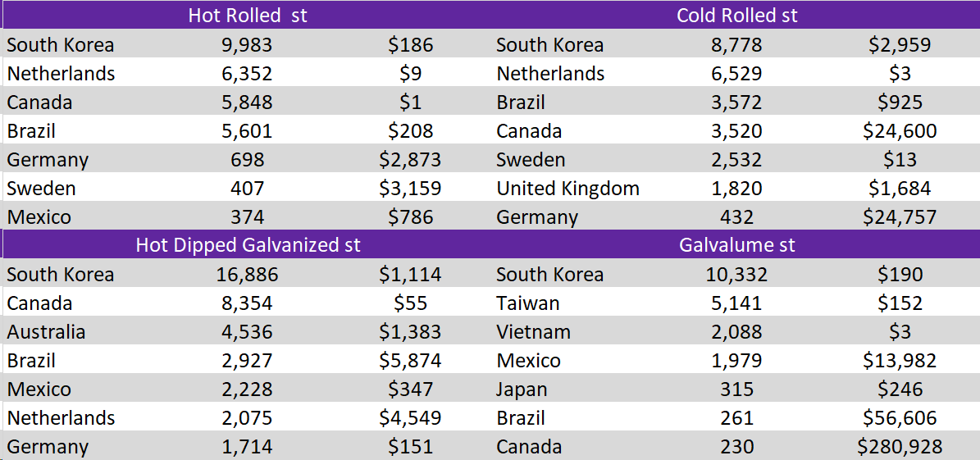The height and width of the screenshot is (460, 980).
Task: Select the Galvalume st header
Action: [736, 245]
